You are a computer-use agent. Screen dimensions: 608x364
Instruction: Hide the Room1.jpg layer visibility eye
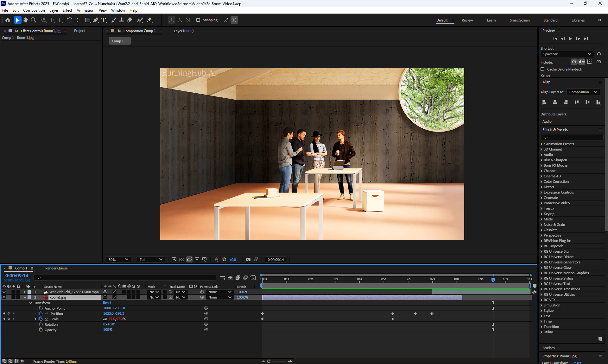(4, 297)
